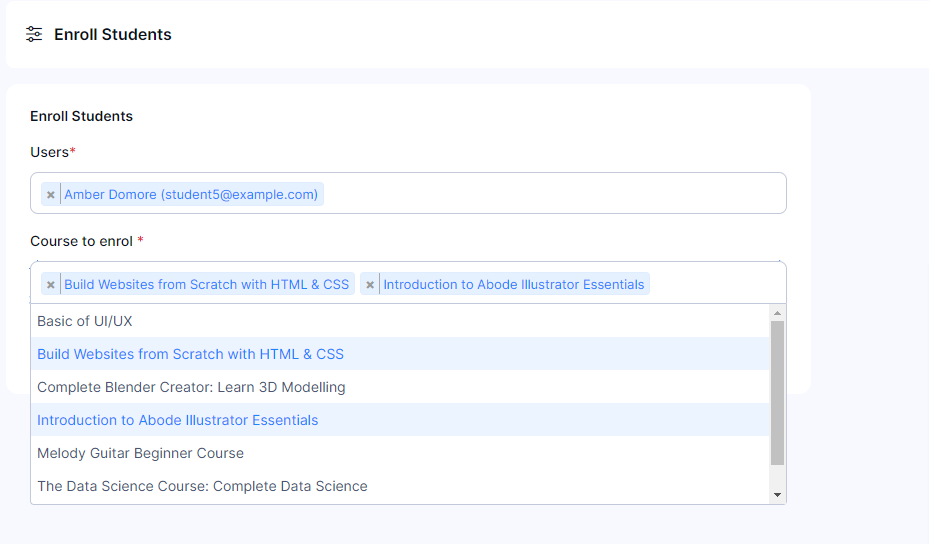
Task: Click empty area of the Users field
Action: click(550, 194)
